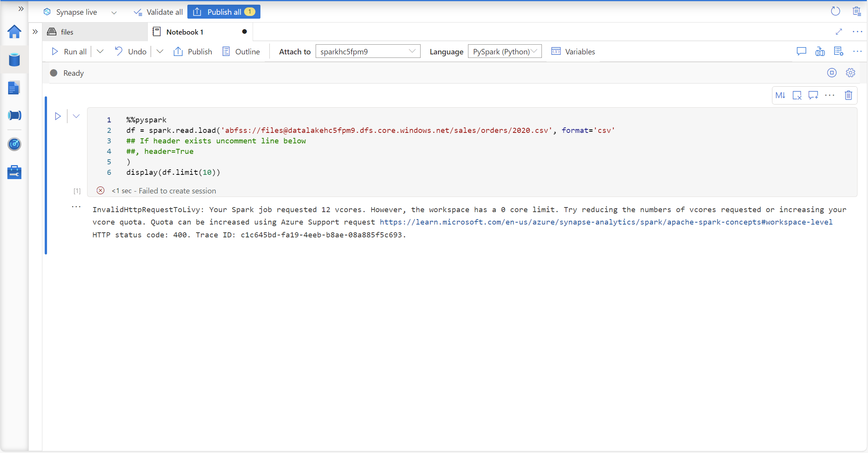This screenshot has height=453, width=868.
Task: Click the Trace ID text in error output
Action: 300,235
